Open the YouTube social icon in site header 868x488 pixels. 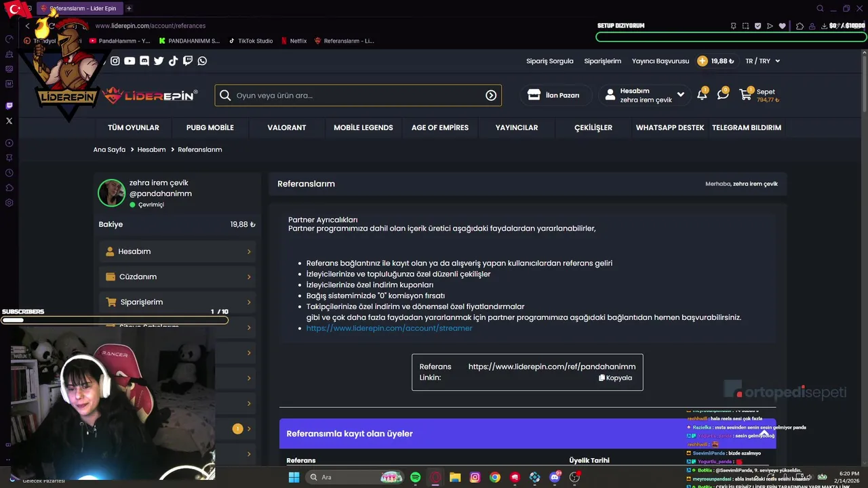130,61
